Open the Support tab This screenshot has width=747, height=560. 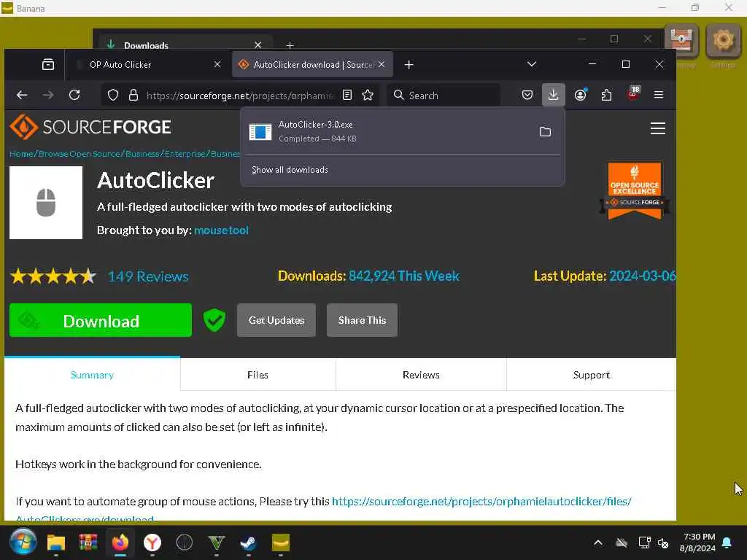click(591, 375)
